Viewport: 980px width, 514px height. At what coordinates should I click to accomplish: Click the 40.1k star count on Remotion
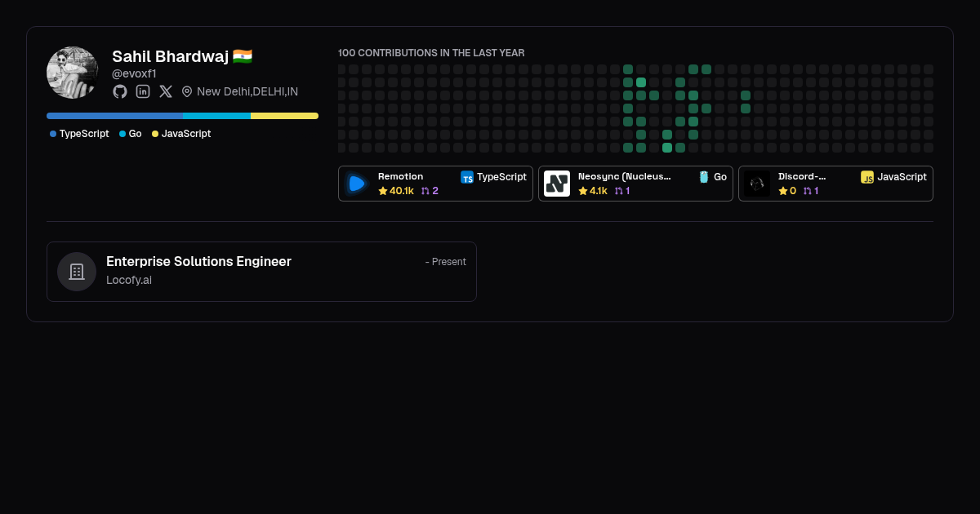pyautogui.click(x=402, y=191)
